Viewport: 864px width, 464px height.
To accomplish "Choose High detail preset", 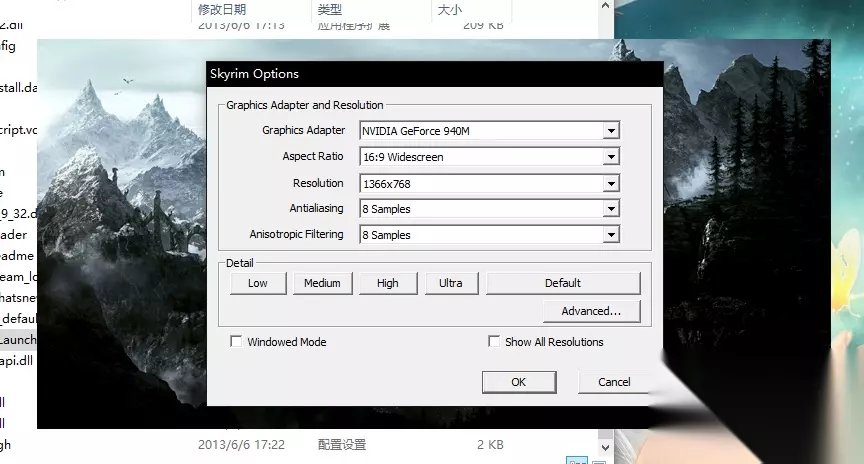I will tap(388, 283).
